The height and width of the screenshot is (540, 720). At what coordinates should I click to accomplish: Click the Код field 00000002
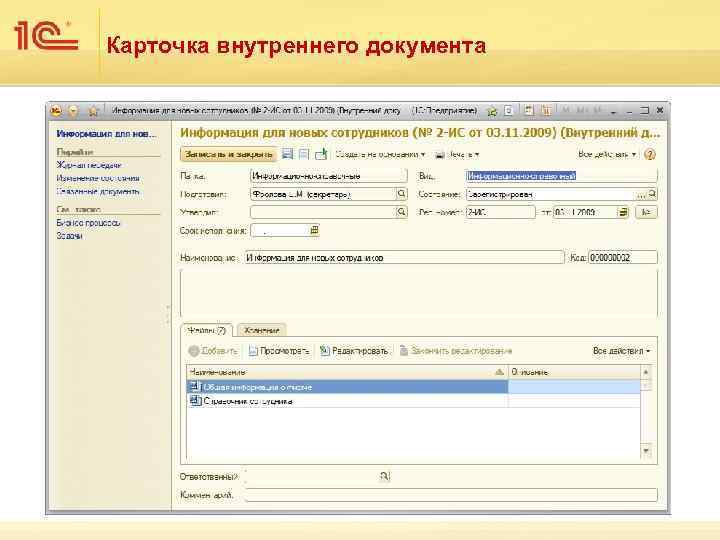[x=623, y=258]
